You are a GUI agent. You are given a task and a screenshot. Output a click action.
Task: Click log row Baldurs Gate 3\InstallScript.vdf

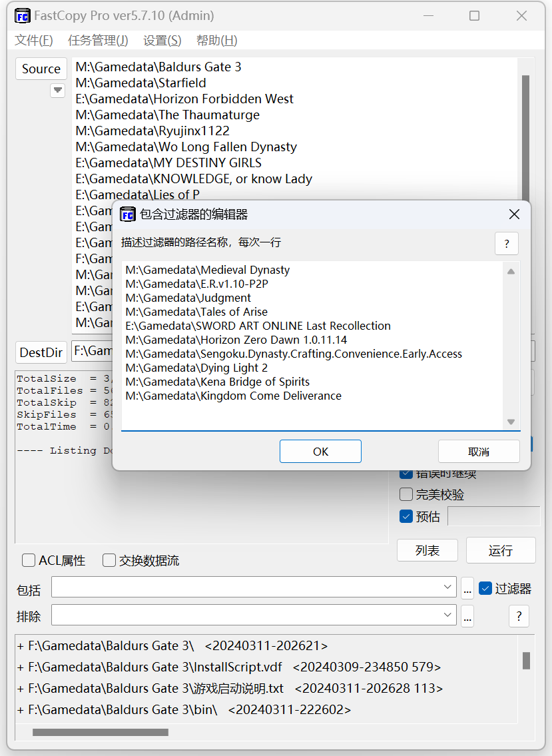pyautogui.click(x=229, y=667)
